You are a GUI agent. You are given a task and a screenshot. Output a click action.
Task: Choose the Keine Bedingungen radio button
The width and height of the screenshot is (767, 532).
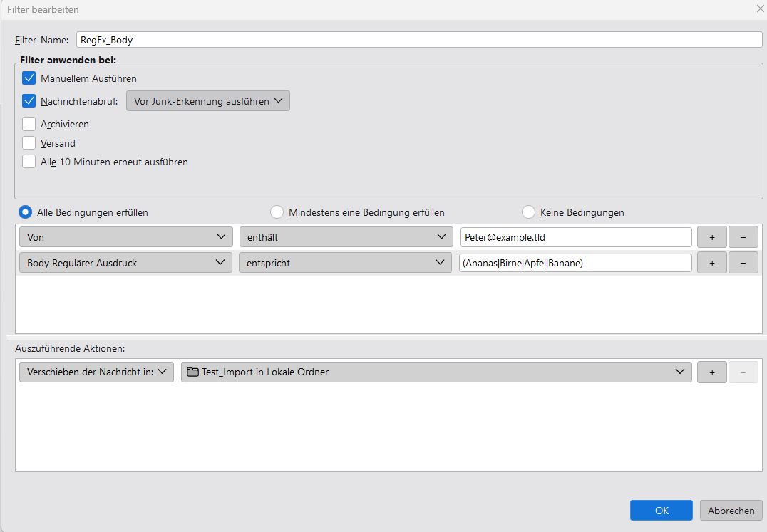[529, 212]
